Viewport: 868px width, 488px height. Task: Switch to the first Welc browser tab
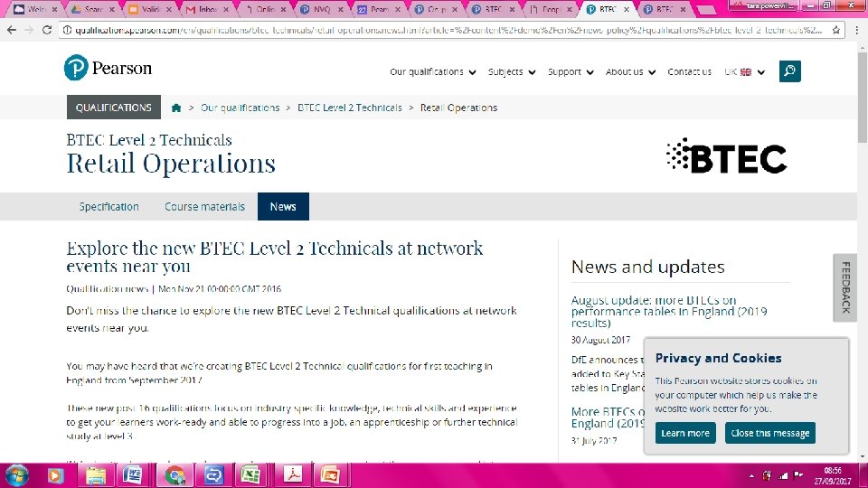point(36,9)
